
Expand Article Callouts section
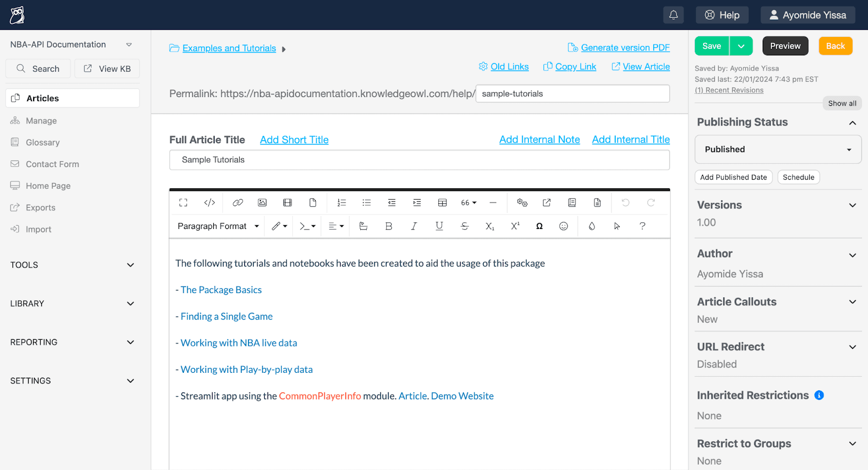point(852,302)
